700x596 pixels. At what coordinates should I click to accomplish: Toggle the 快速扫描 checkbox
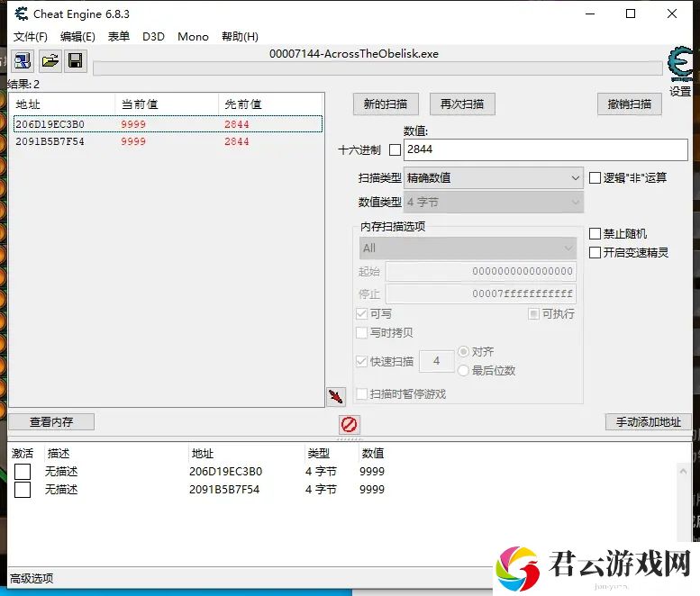[361, 361]
